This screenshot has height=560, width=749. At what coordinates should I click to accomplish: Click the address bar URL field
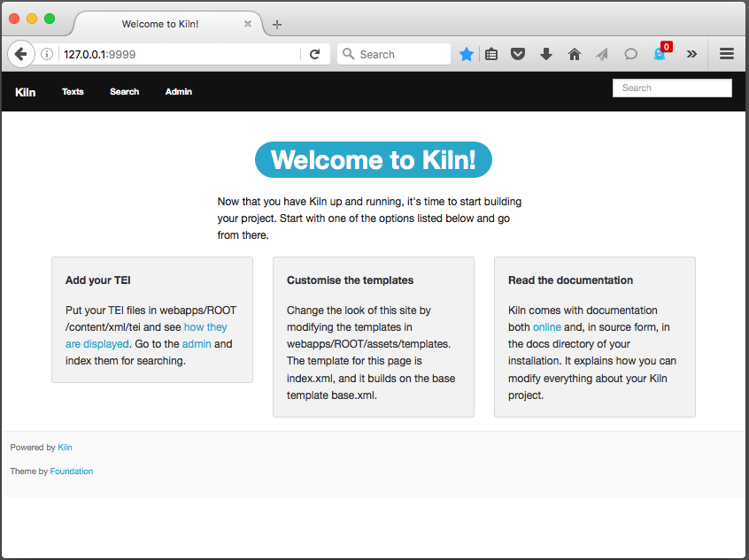(x=179, y=54)
